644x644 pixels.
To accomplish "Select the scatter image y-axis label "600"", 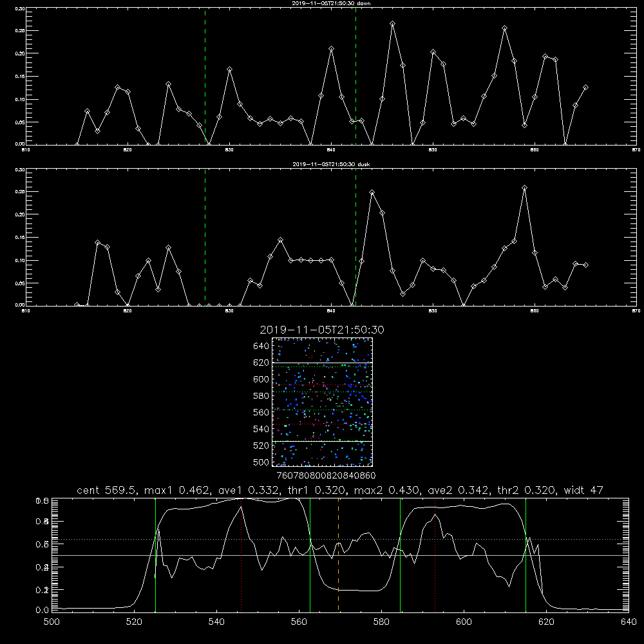I will (x=261, y=379).
